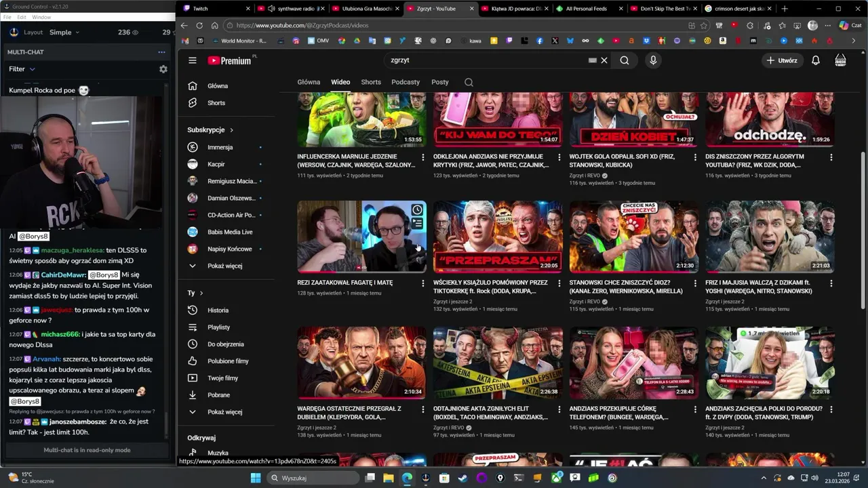Open ANDZIAKS PRZEKUPUJE CÓRKĘ video thumbnail
Viewport: 868px width, 488px height.
point(634,363)
